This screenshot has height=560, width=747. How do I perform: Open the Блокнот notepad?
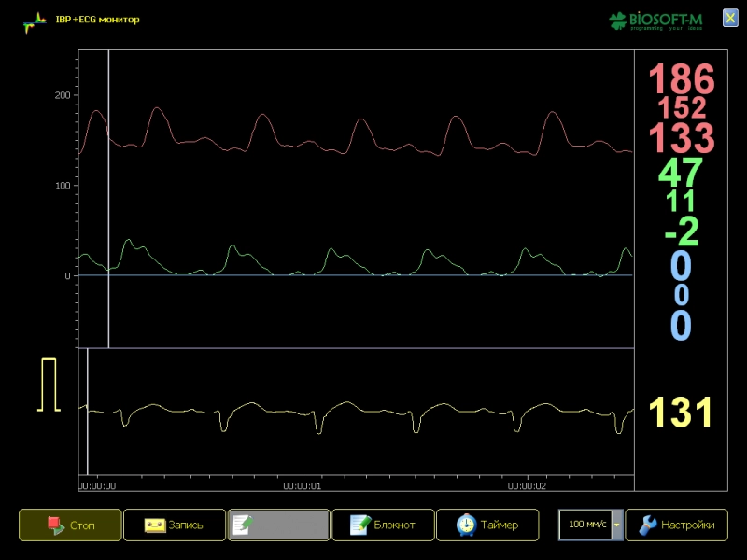click(x=383, y=525)
